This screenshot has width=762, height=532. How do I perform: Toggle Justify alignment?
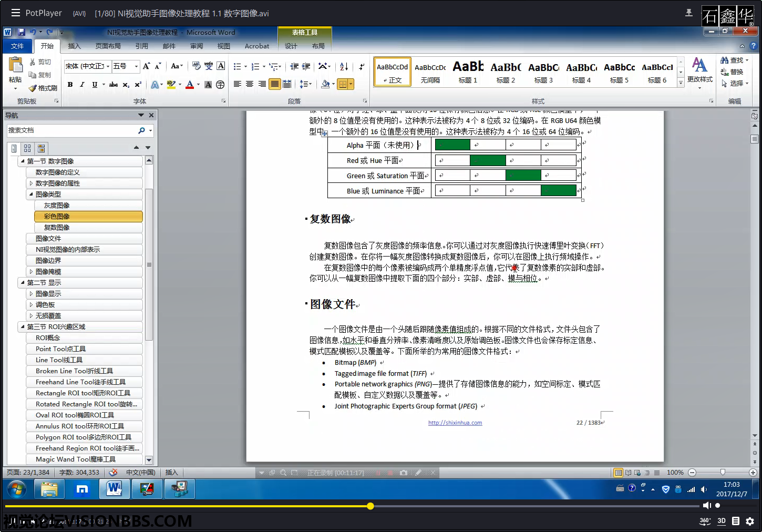point(274,84)
